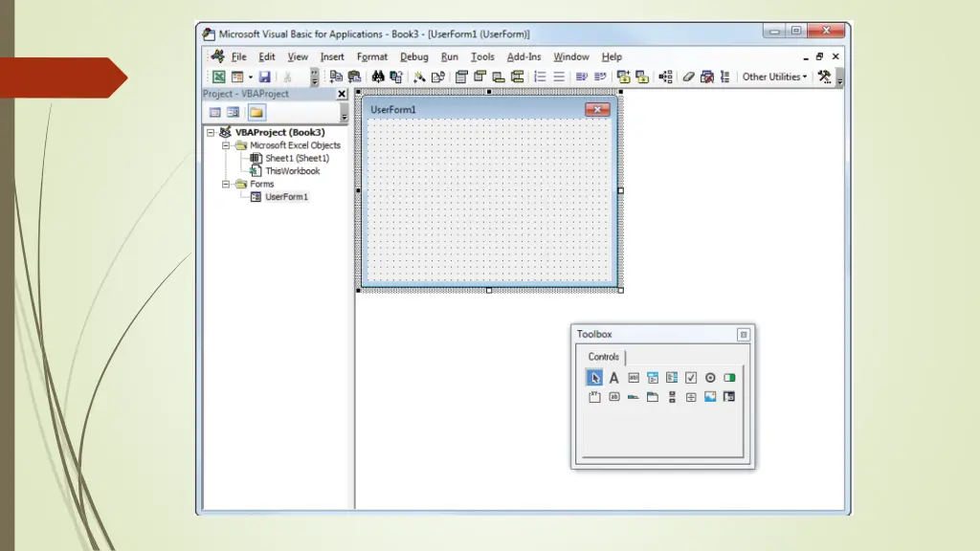Open the Add-Ins menu
Viewport: 980px width, 551px height.
[x=523, y=56]
